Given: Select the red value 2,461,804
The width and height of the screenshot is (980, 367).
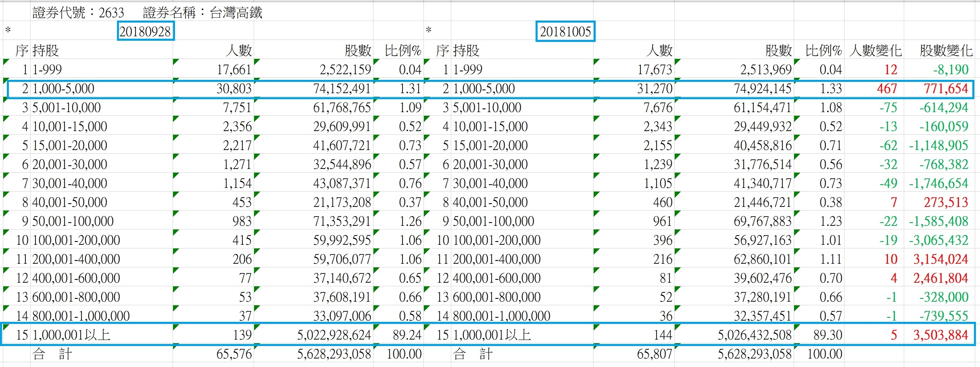Looking at the screenshot, I should pos(941,278).
